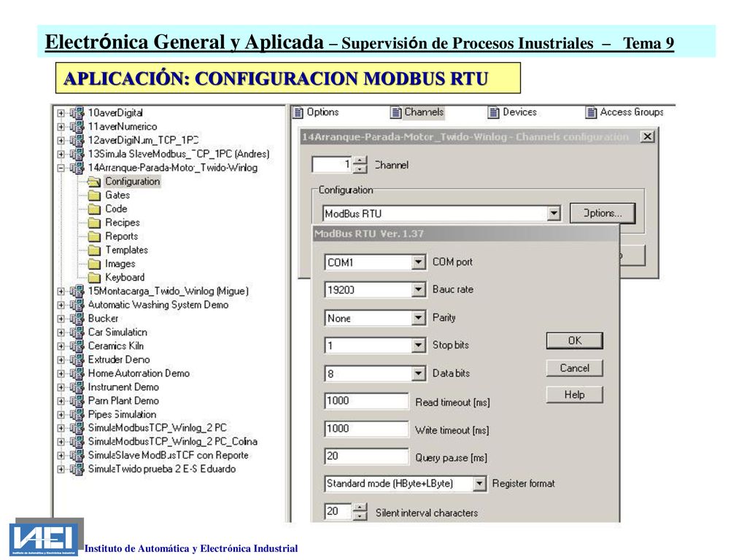Open the Parity dropdown

(x=418, y=318)
